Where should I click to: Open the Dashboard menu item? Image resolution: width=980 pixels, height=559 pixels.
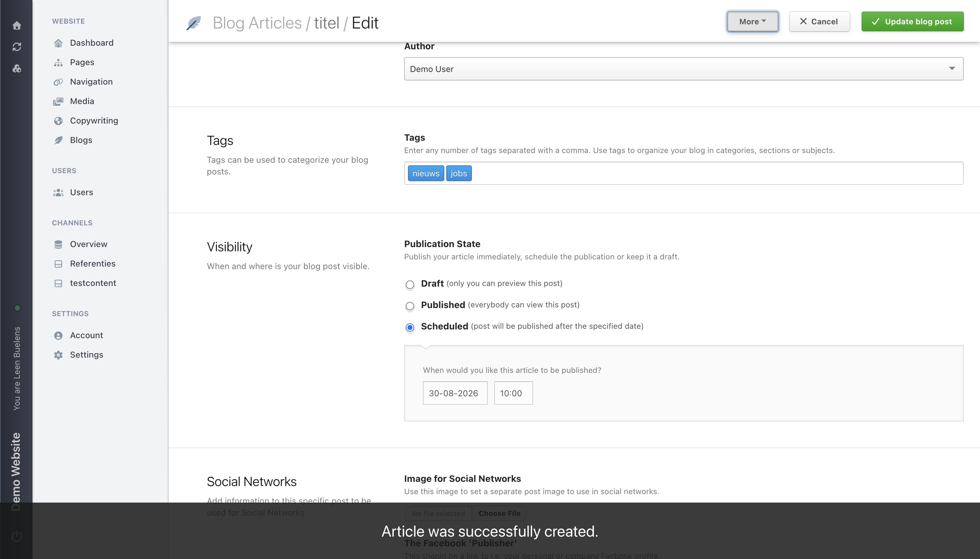click(92, 42)
